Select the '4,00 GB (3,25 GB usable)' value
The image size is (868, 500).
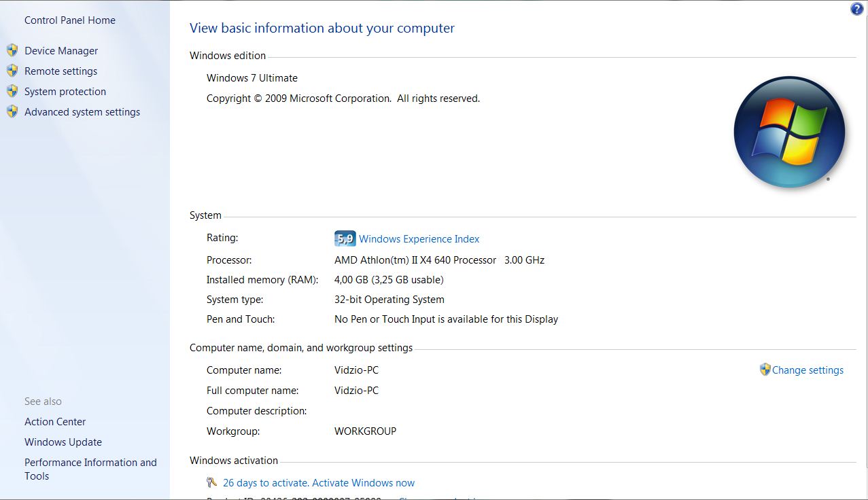389,280
